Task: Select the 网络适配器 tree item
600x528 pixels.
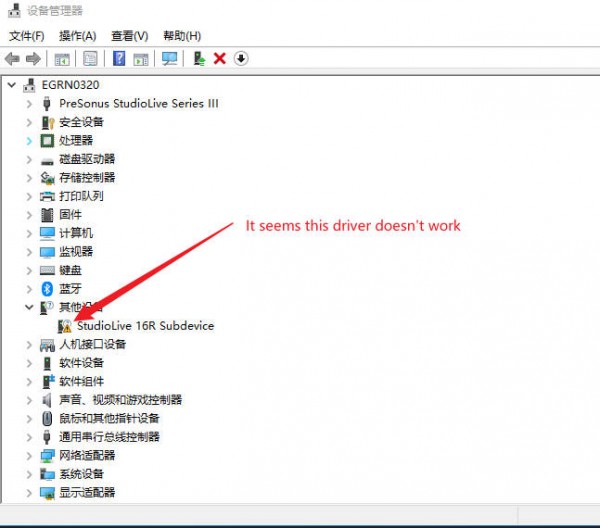Action: [x=86, y=456]
